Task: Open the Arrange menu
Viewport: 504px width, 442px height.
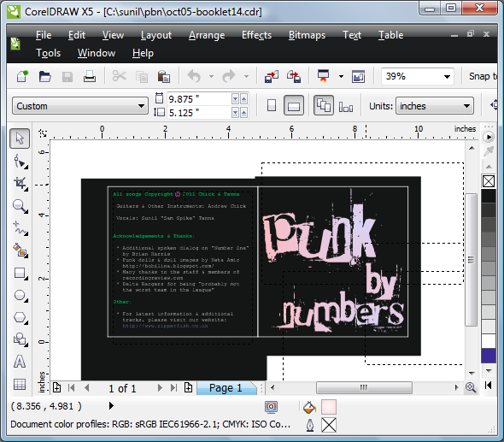Action: tap(207, 35)
